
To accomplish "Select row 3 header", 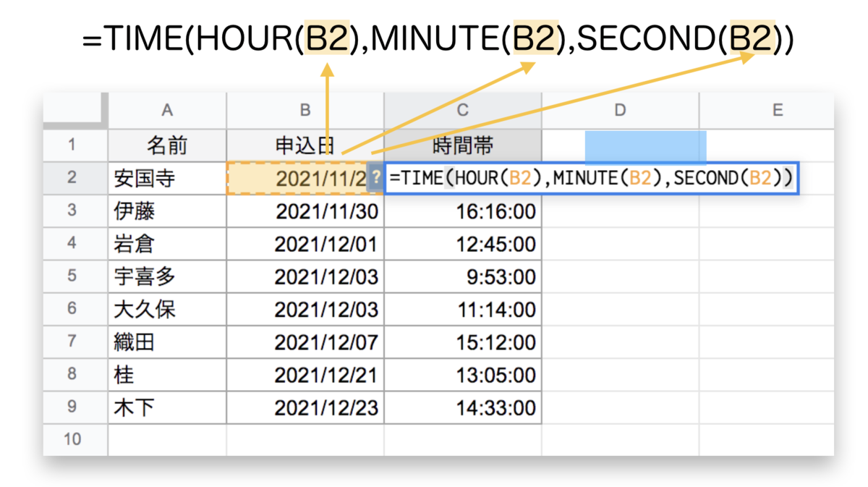I will pos(75,211).
